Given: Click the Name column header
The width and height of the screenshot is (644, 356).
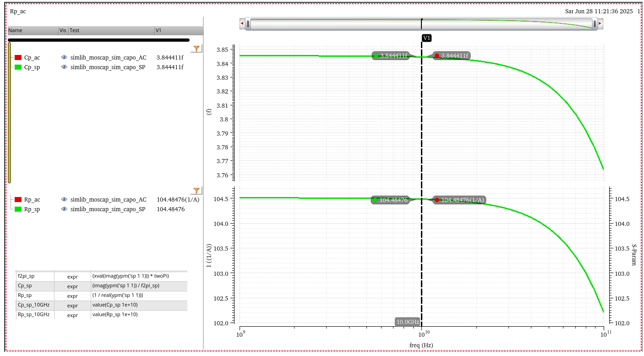Looking at the screenshot, I should point(16,31).
